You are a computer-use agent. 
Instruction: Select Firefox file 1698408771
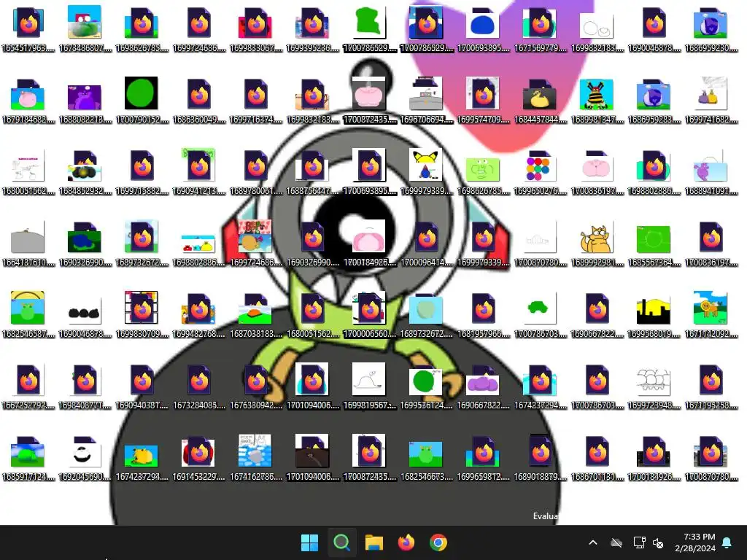click(85, 386)
